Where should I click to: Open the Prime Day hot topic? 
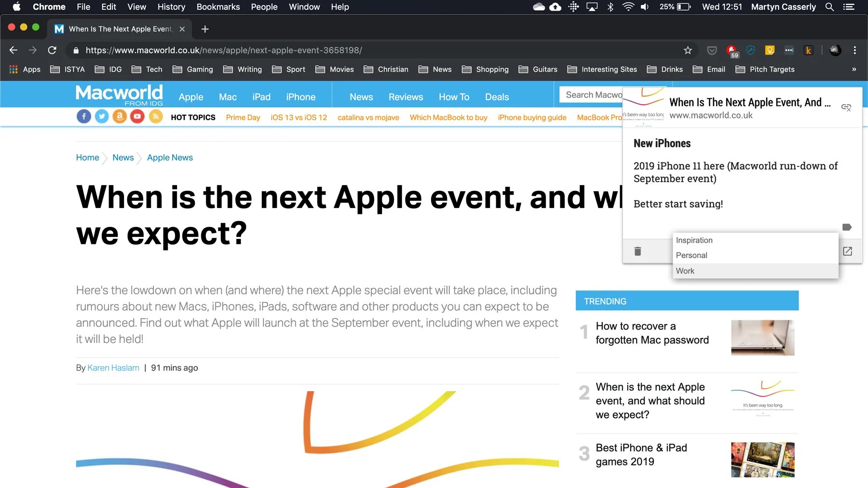(x=243, y=118)
